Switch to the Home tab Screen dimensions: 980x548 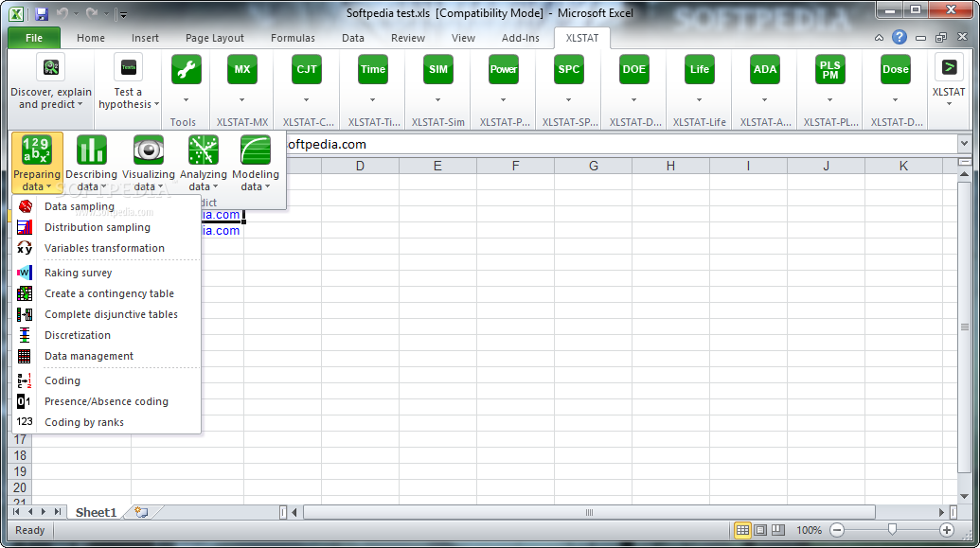tap(91, 38)
